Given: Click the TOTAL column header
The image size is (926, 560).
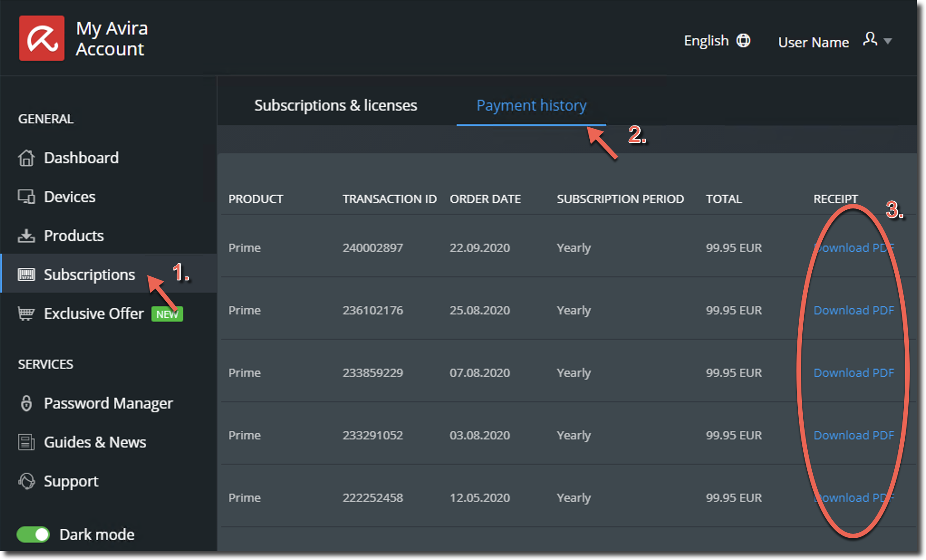Looking at the screenshot, I should pos(723,199).
